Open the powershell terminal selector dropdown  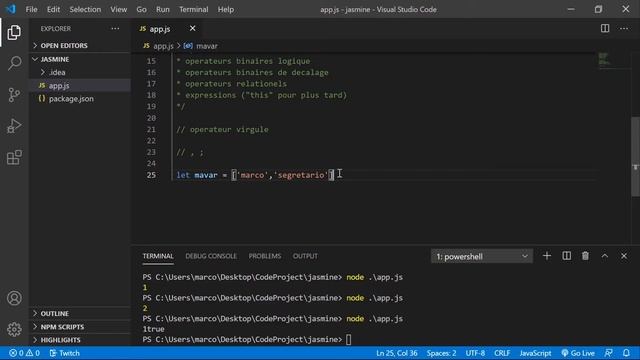(482, 256)
